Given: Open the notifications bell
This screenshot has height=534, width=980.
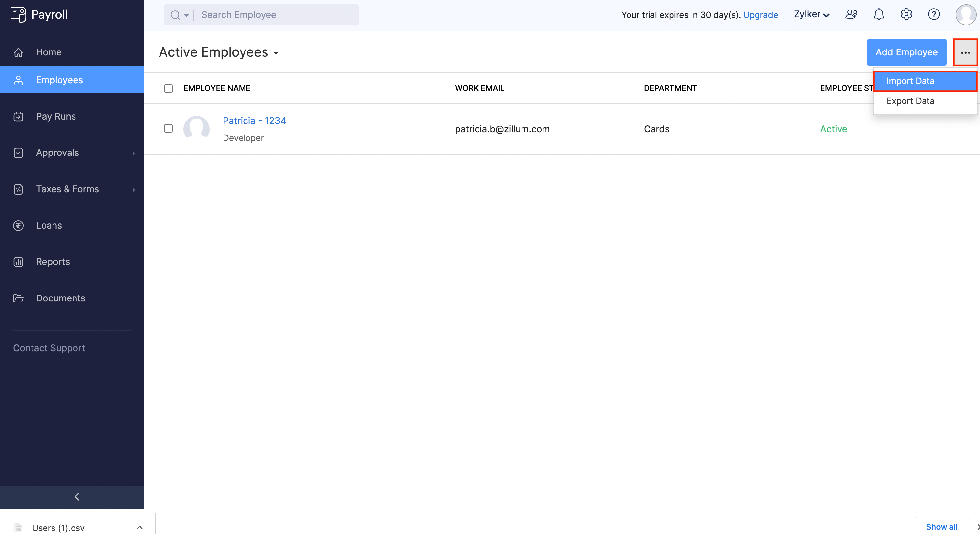Looking at the screenshot, I should click(x=879, y=14).
